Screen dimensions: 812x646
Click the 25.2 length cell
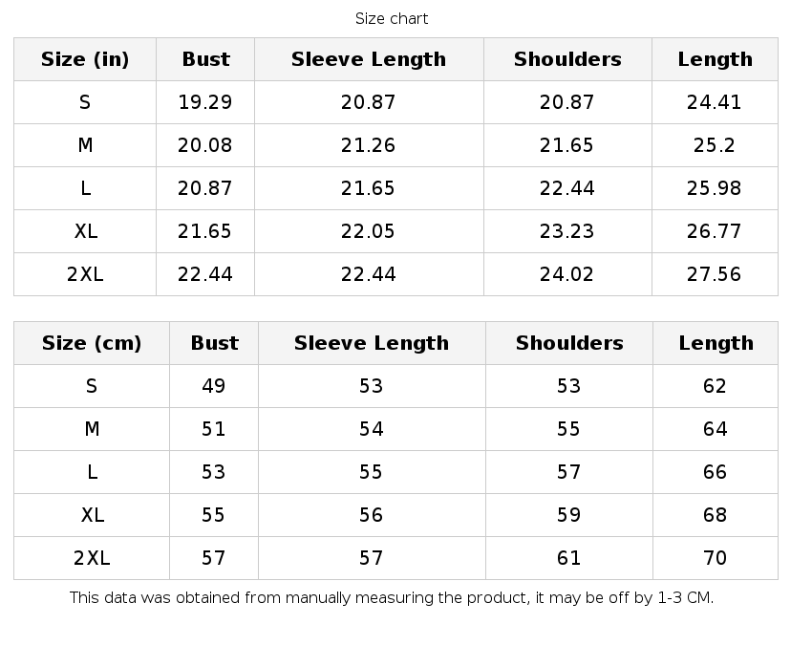coord(715,145)
